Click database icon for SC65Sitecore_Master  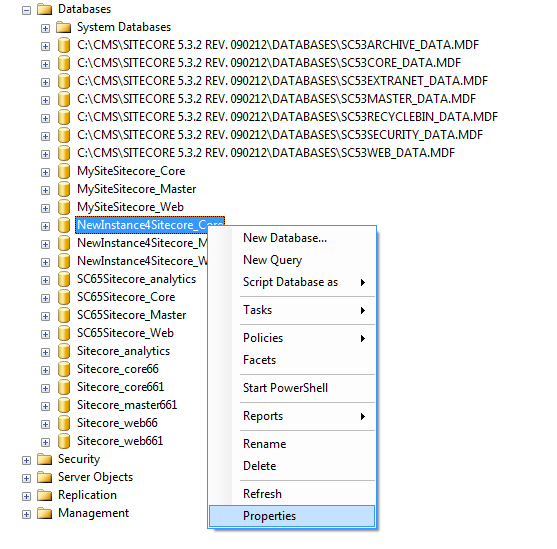64,315
